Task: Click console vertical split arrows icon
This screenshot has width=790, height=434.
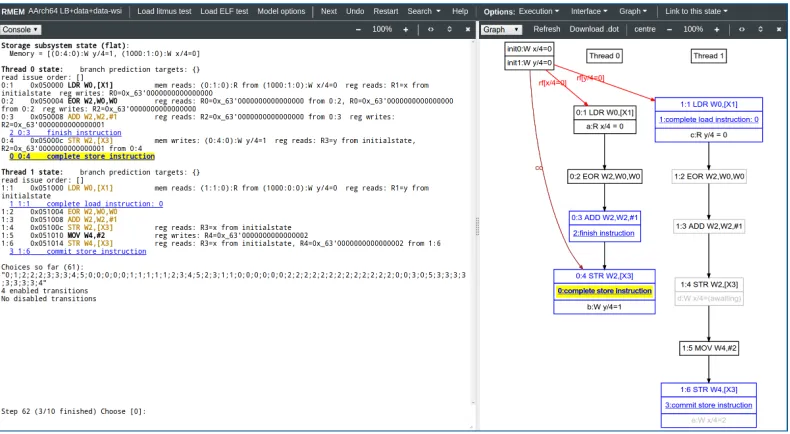Action: [449, 30]
